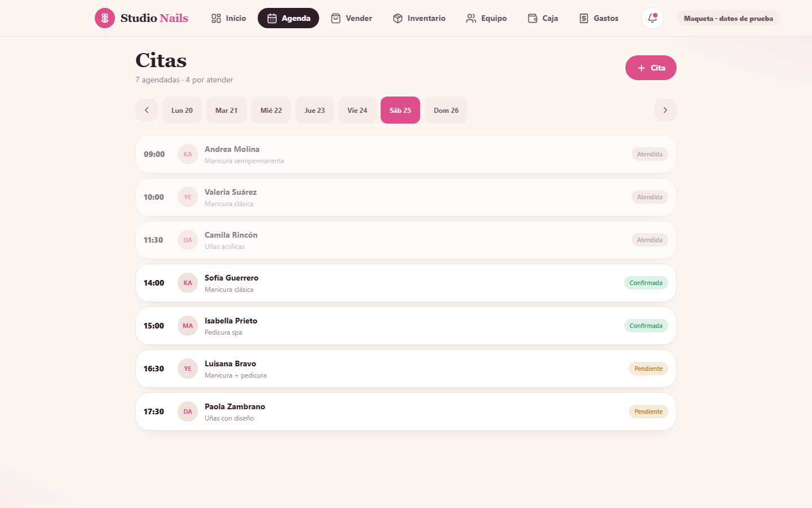
Task: Click Confirmada status on Sofía Guerrero
Action: [x=646, y=283]
